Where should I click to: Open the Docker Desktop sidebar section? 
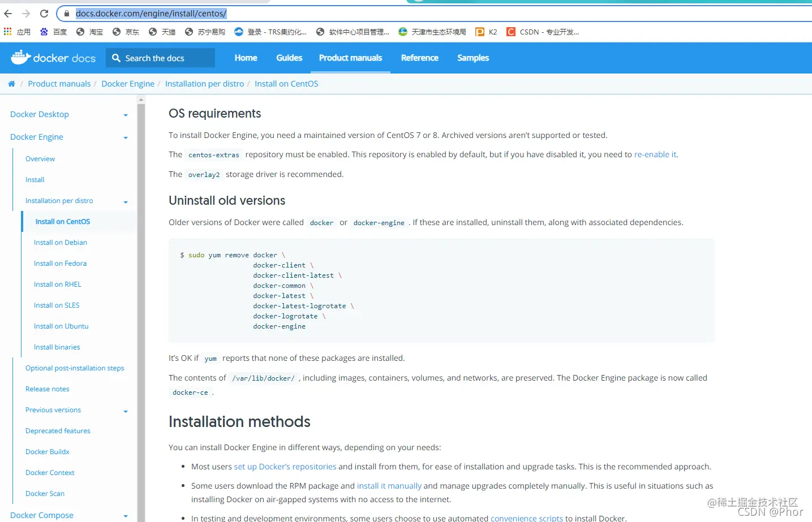(x=40, y=114)
